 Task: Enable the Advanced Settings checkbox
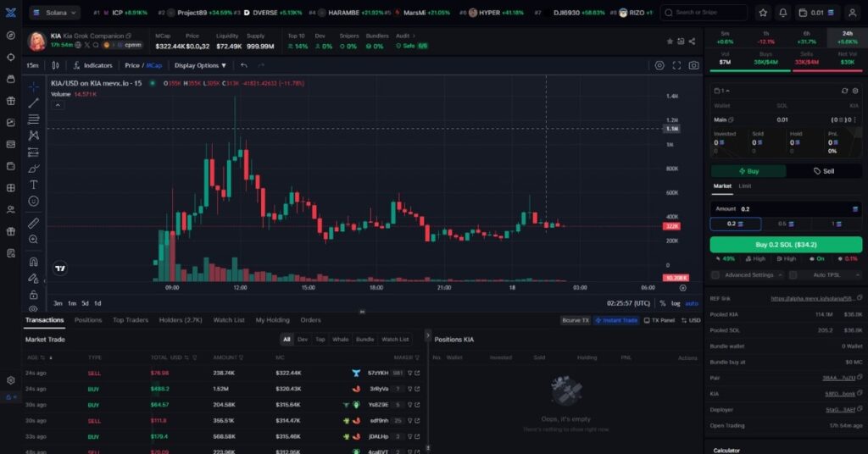[715, 274]
